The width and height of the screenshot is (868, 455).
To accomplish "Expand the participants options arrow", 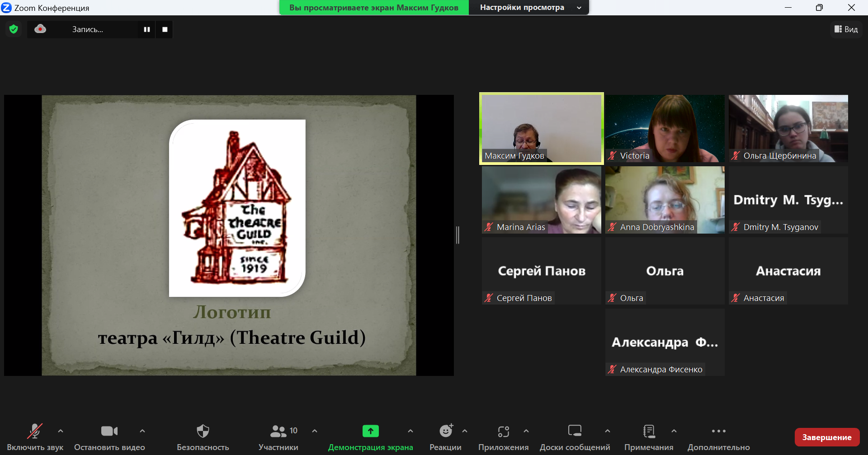I will [315, 431].
